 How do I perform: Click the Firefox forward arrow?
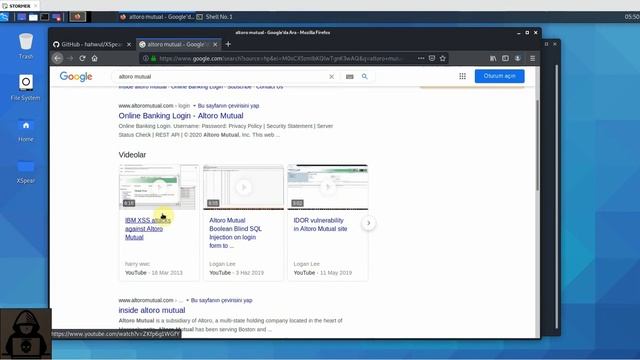(x=70, y=58)
